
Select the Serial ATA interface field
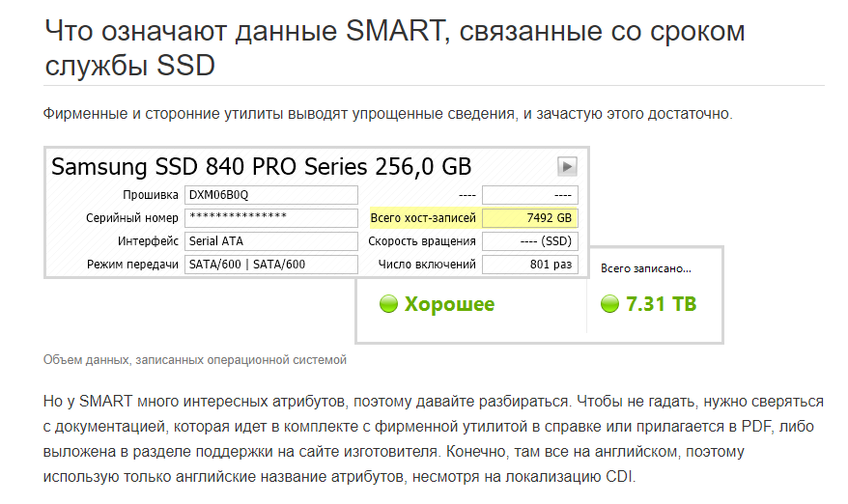point(271,241)
